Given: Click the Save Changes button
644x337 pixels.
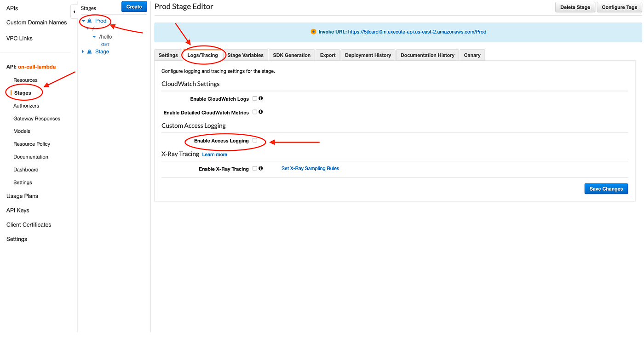Looking at the screenshot, I should pyautogui.click(x=606, y=188).
